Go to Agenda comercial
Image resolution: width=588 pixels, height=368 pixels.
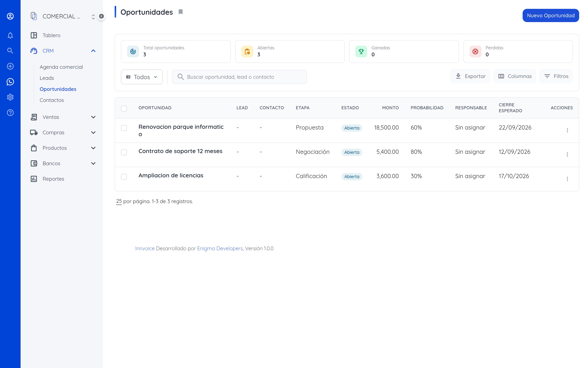61,67
